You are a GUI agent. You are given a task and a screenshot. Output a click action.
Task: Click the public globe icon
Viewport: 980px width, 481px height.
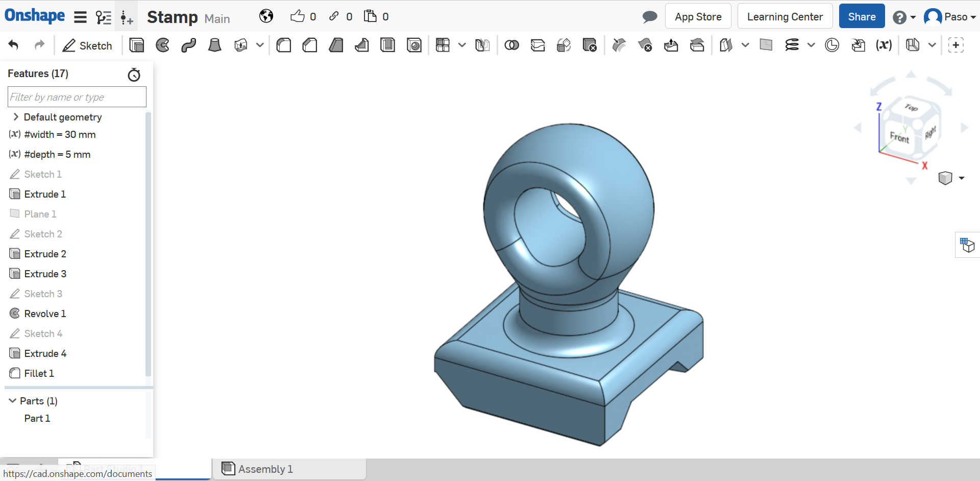point(266,16)
